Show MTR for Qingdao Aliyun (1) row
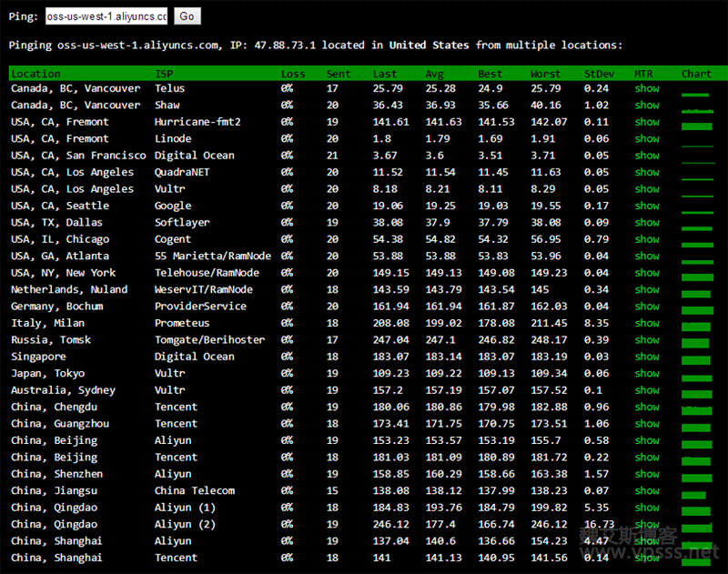 click(647, 508)
